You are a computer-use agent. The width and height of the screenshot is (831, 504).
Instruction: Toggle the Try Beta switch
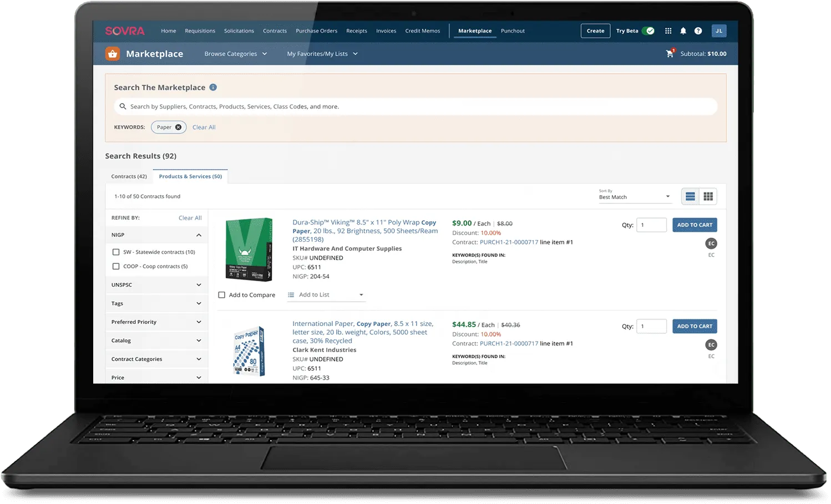click(648, 31)
